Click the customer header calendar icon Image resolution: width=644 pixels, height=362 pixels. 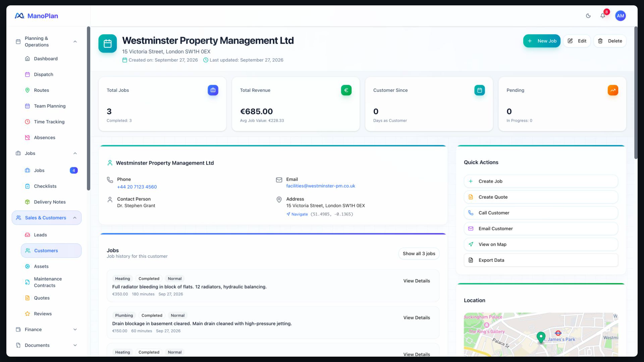[x=108, y=44]
